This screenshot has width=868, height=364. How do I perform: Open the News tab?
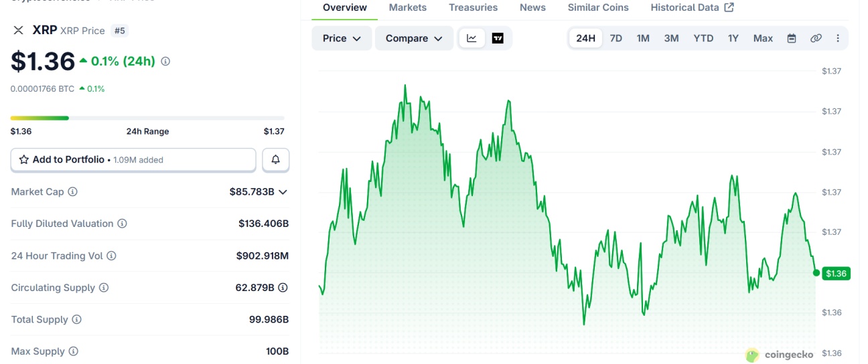532,7
